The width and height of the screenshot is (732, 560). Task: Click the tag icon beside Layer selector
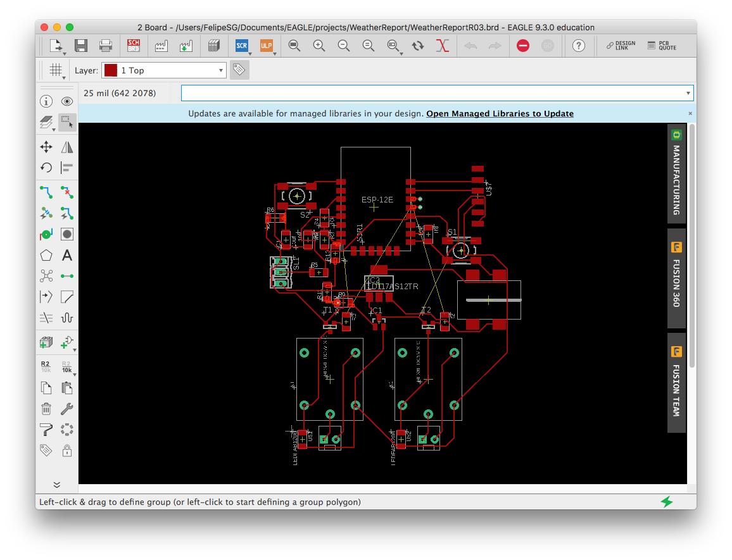[239, 70]
